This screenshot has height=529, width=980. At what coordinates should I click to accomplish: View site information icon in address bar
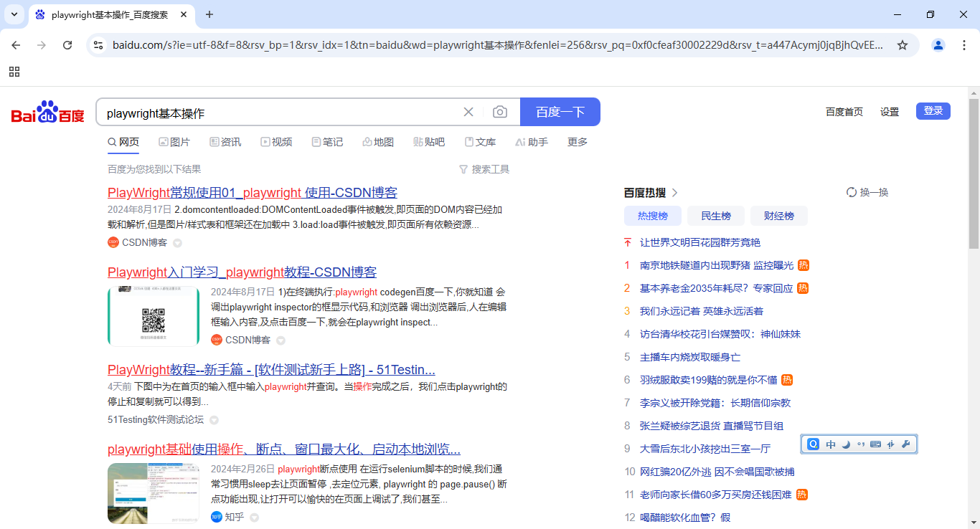98,45
